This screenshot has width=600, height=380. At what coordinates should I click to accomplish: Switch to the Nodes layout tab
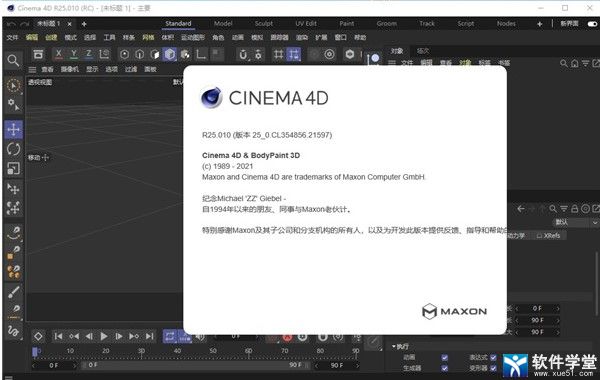506,23
